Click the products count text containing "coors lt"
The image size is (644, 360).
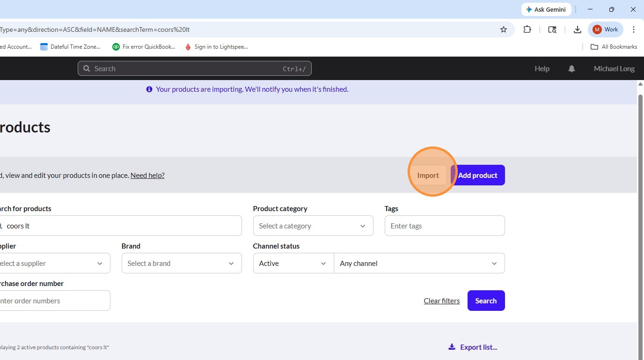click(x=54, y=347)
